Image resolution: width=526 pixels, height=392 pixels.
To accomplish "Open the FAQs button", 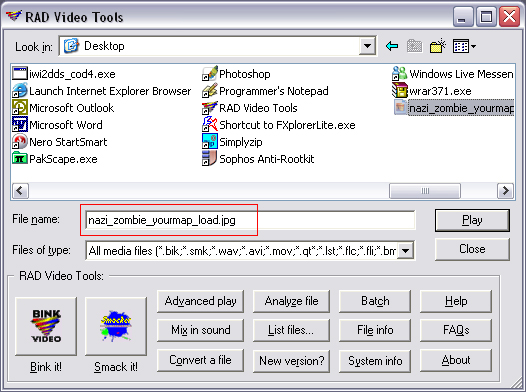I will click(456, 330).
